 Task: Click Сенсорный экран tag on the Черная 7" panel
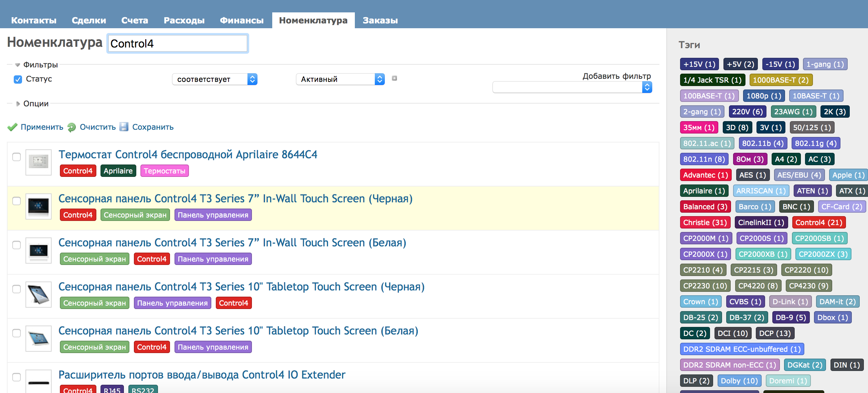135,215
